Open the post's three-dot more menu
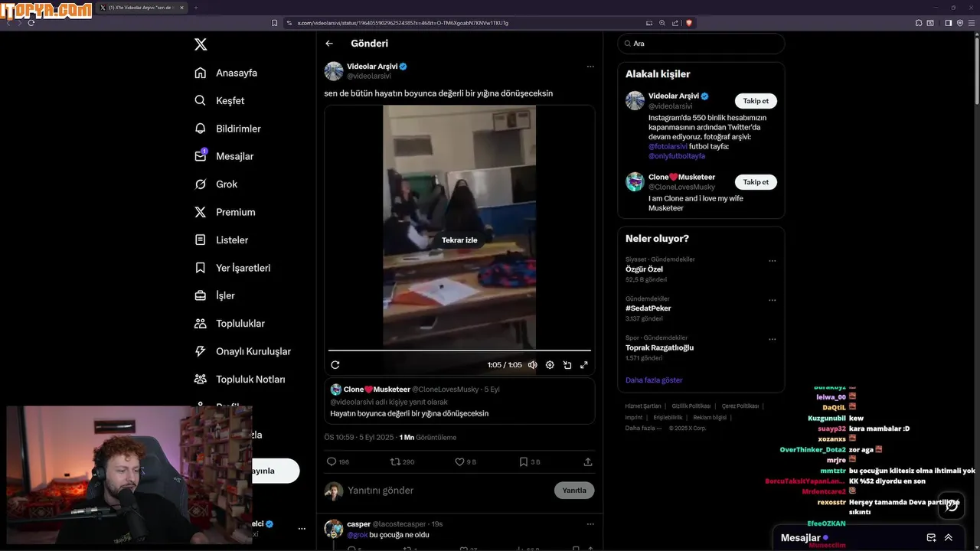Viewport: 980px width, 551px height. point(590,67)
